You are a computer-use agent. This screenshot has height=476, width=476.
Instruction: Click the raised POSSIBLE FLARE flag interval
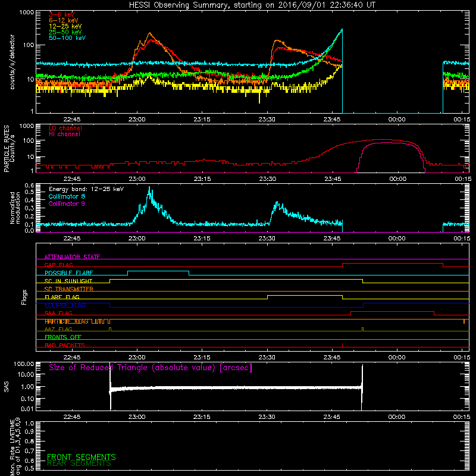coord(158,271)
